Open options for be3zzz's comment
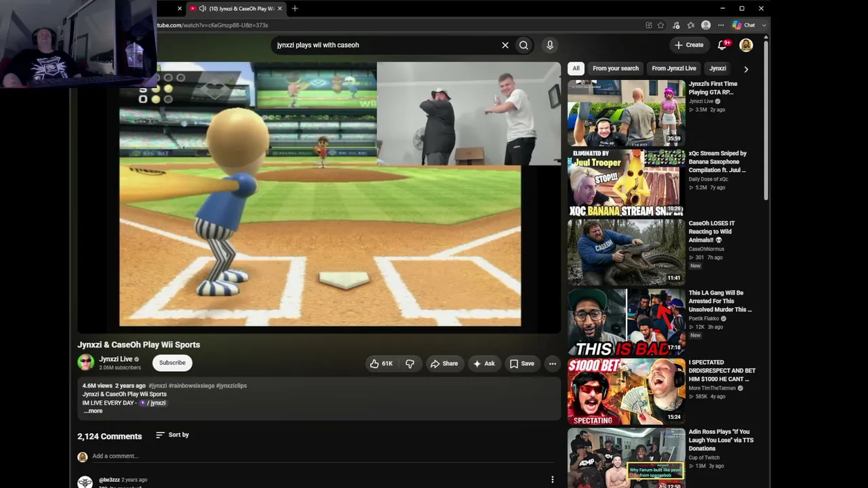 point(552,480)
